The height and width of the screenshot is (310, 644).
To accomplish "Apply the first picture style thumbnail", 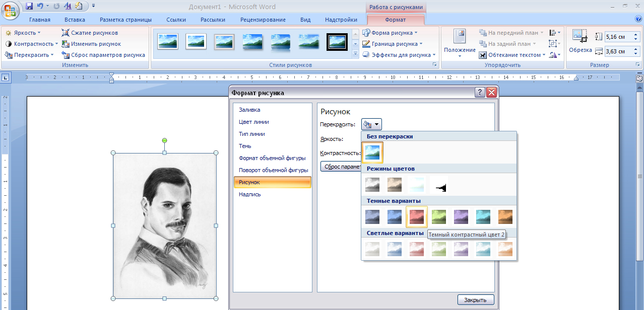I will [x=168, y=41].
